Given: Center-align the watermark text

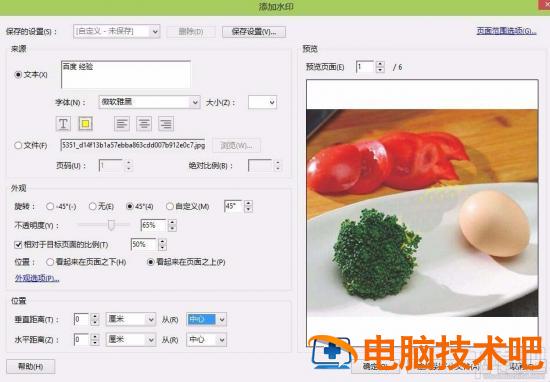Looking at the screenshot, I should click(144, 123).
